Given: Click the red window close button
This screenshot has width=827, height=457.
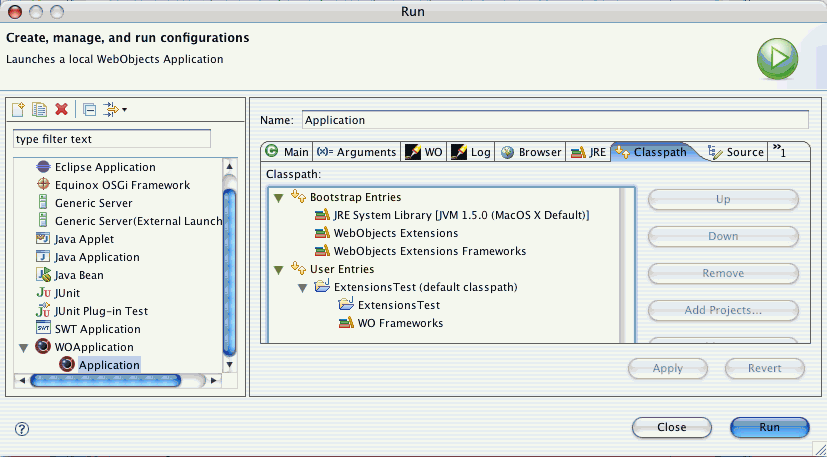Looking at the screenshot, I should pos(15,11).
